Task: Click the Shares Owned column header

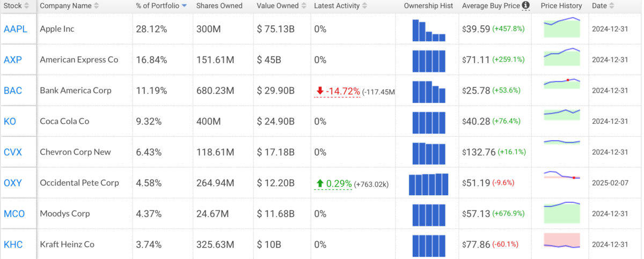Action: tap(219, 6)
